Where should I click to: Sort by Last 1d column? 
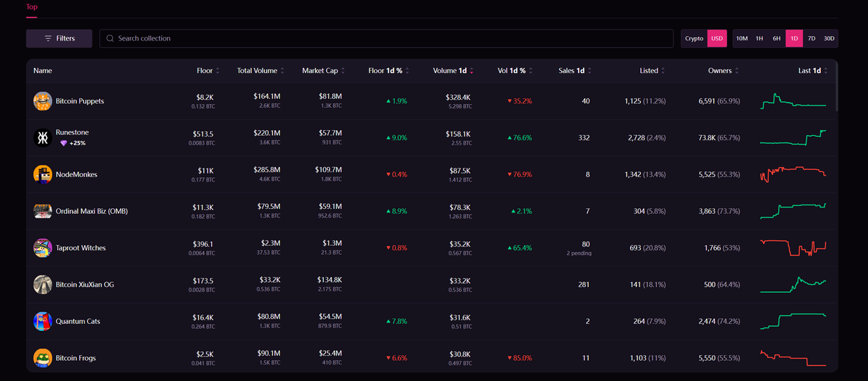click(813, 71)
